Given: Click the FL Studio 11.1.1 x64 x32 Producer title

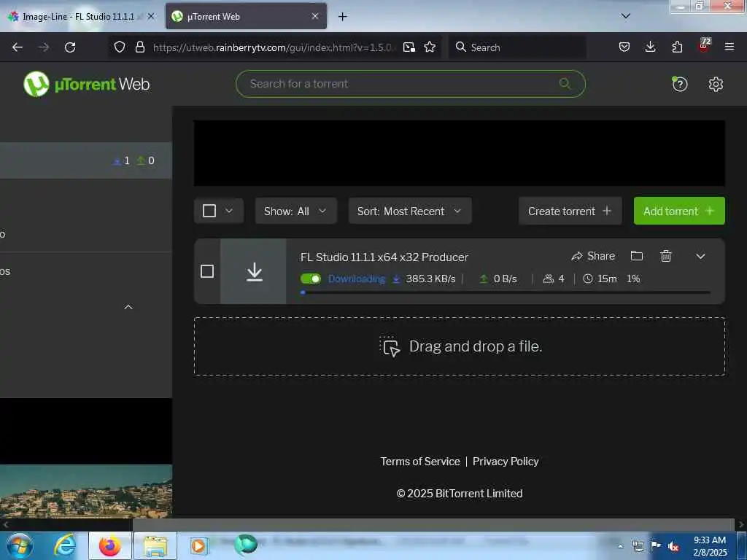Looking at the screenshot, I should pos(384,257).
